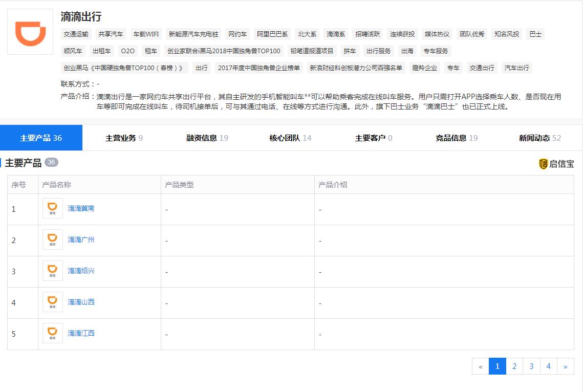Click the 滴滴出行 company logo
The width and height of the screenshot is (583, 392).
[x=30, y=32]
